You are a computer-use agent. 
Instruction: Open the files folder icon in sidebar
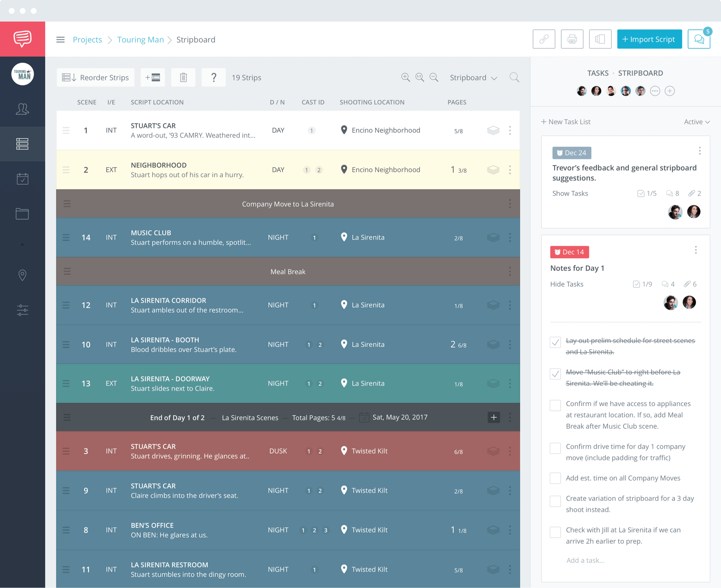pos(23,214)
